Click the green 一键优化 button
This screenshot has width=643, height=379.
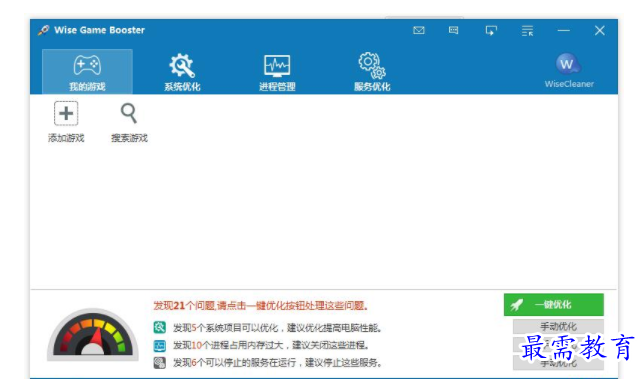[554, 305]
